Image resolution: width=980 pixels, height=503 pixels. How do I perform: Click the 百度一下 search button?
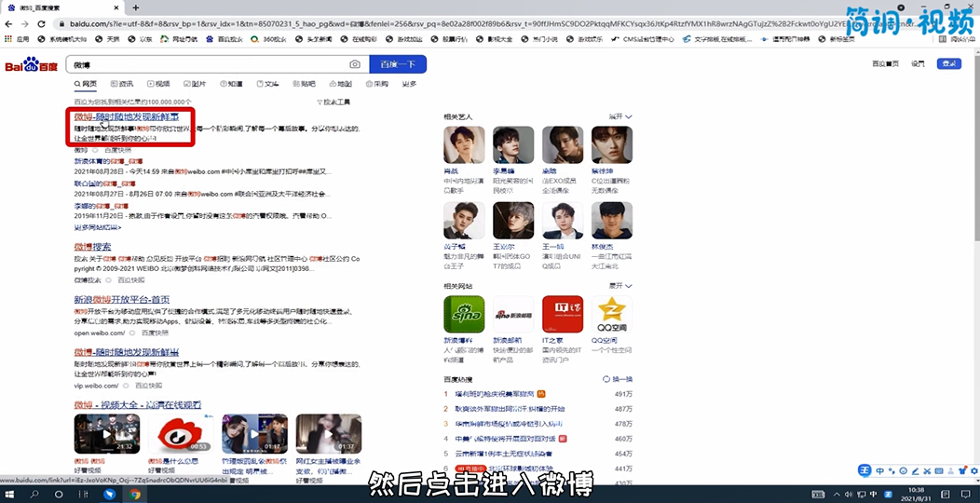[398, 64]
